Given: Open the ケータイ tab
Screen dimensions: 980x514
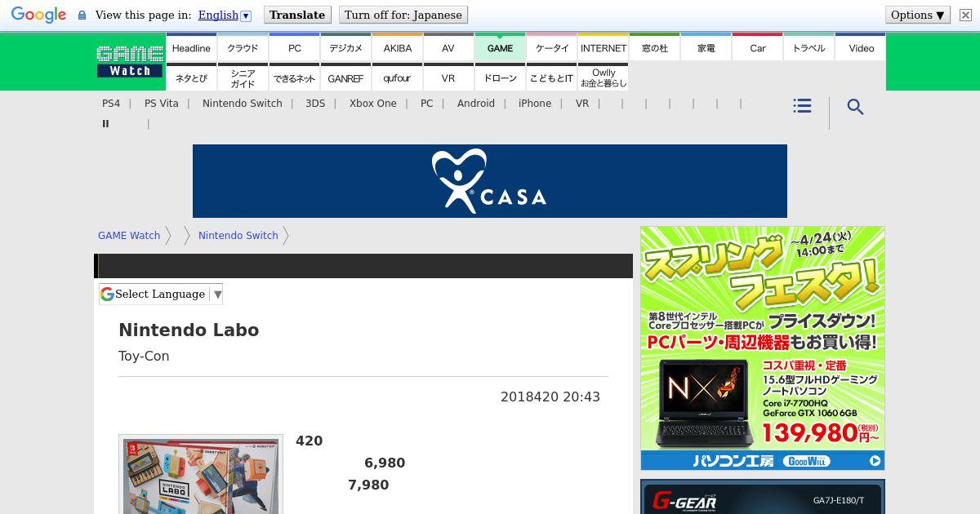Looking at the screenshot, I should 551,48.
